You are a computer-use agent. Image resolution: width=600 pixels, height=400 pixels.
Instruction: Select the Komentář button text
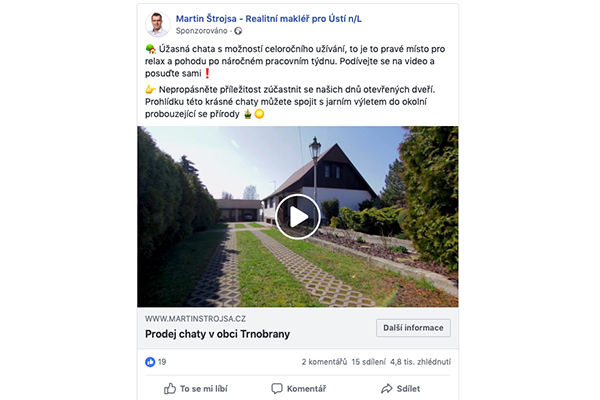pos(307,389)
